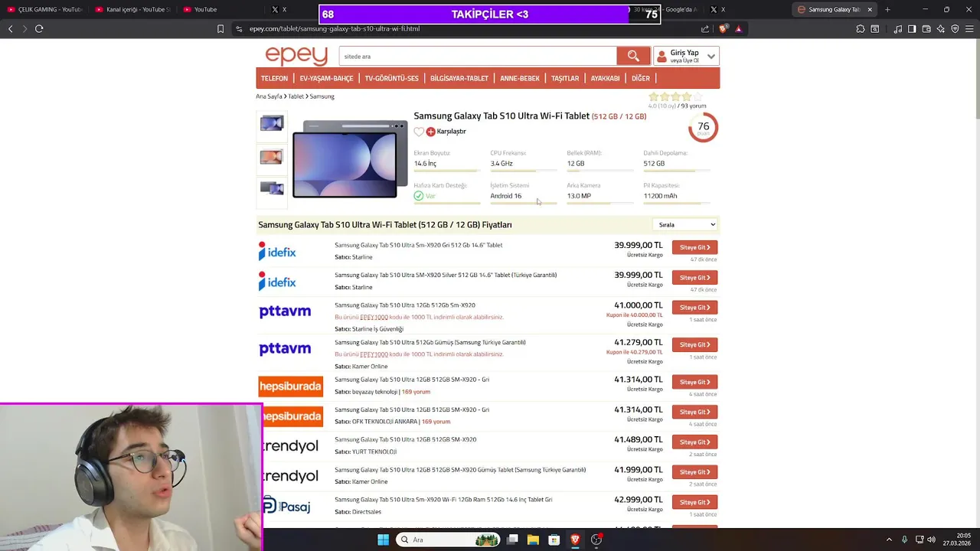Open the browser hamburger main menu

pyautogui.click(x=969, y=28)
